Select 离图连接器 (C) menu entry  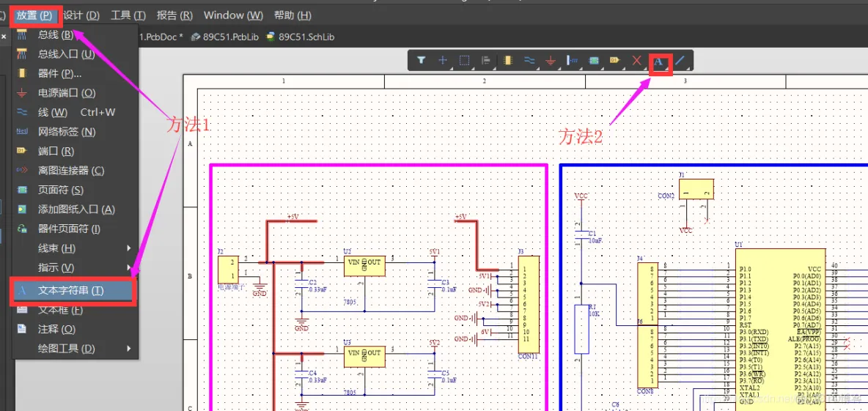pyautogui.click(x=76, y=171)
